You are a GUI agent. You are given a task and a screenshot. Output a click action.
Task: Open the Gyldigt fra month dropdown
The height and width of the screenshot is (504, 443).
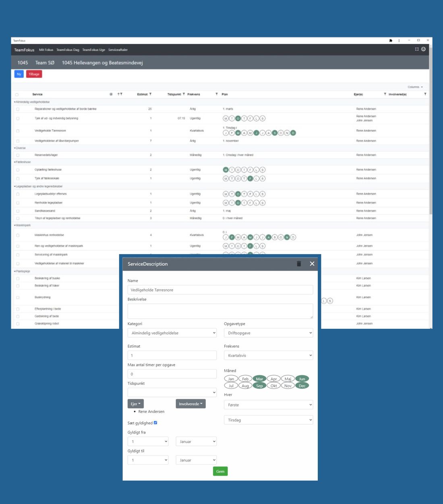196,442
